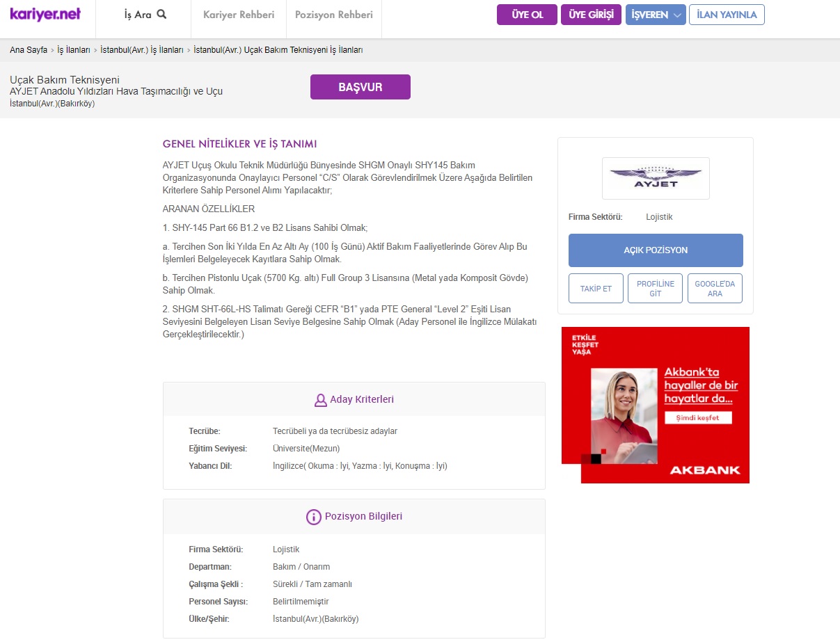Open the Kariyer Rehberi menu
This screenshot has width=840, height=642.
tap(239, 15)
